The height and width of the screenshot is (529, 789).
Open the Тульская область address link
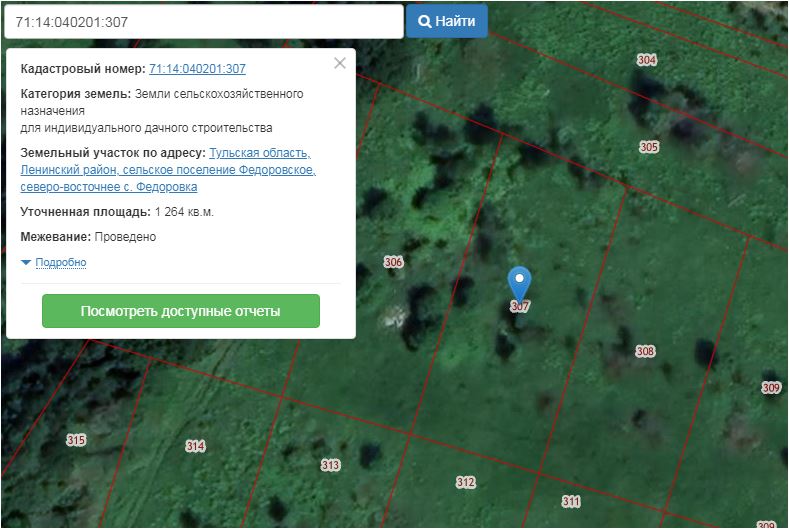tap(260, 153)
